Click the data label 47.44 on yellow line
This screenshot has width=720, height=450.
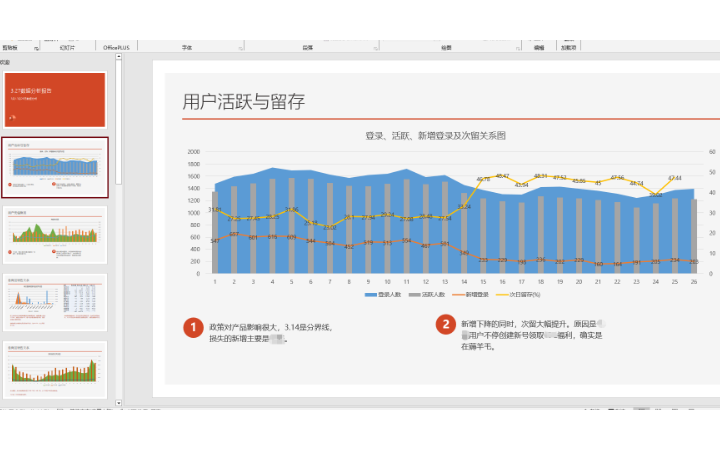(675, 178)
